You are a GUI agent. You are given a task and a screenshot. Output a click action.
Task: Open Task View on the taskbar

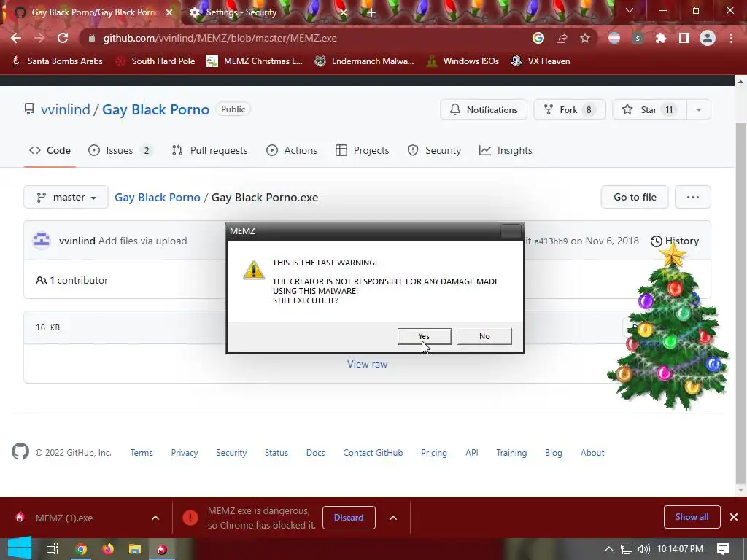tap(52, 549)
